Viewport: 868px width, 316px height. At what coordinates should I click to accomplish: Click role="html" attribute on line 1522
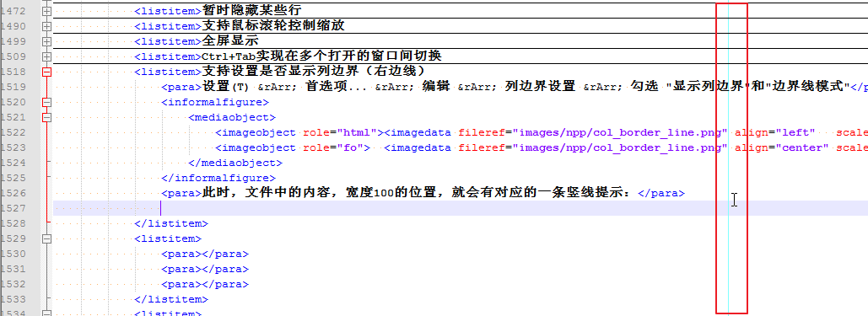tap(340, 132)
